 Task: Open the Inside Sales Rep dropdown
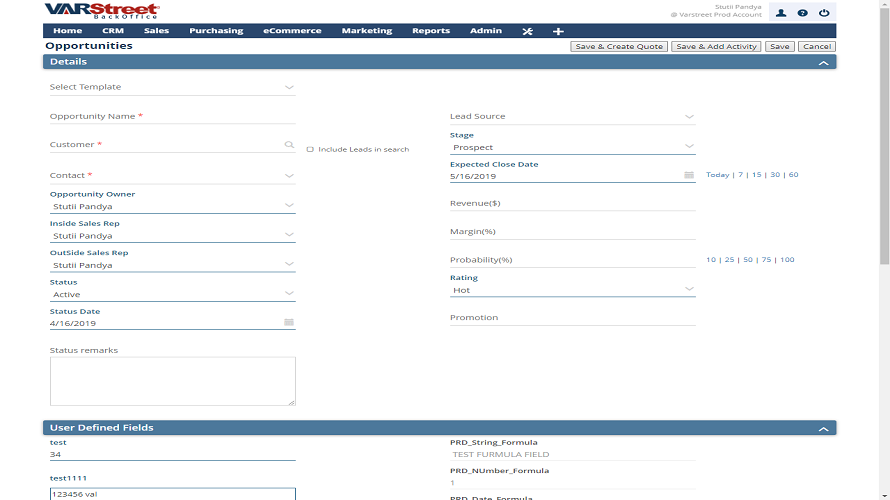click(173, 236)
